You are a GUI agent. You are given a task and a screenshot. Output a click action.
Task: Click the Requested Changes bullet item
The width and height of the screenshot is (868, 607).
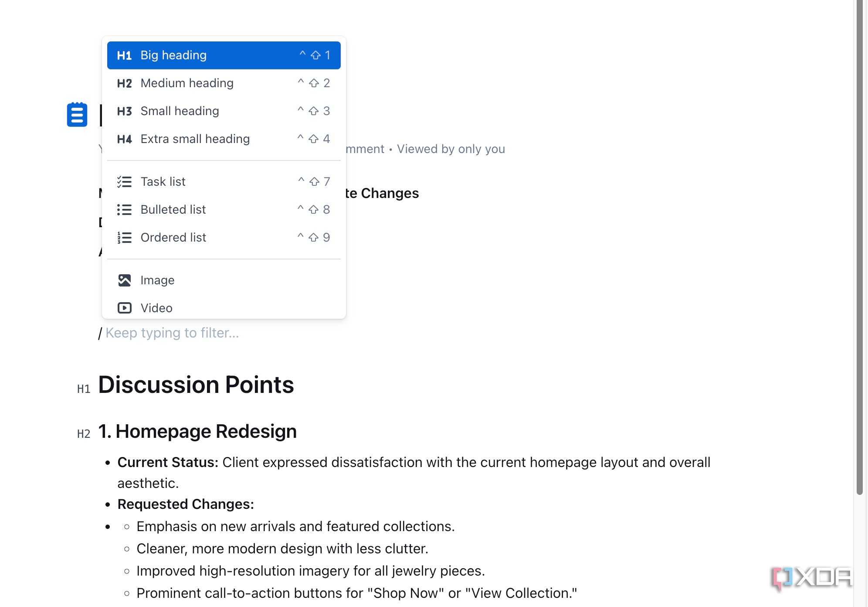186,505
